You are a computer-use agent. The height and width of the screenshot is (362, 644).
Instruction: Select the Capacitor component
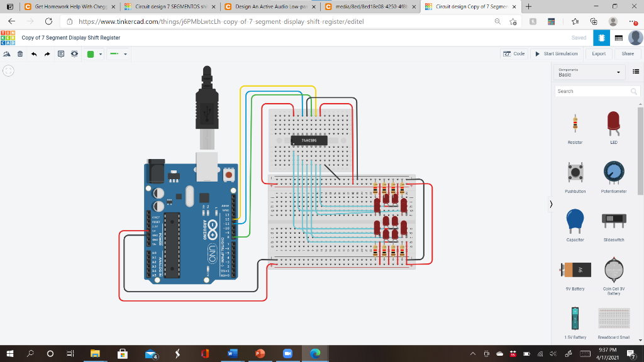[576, 223]
